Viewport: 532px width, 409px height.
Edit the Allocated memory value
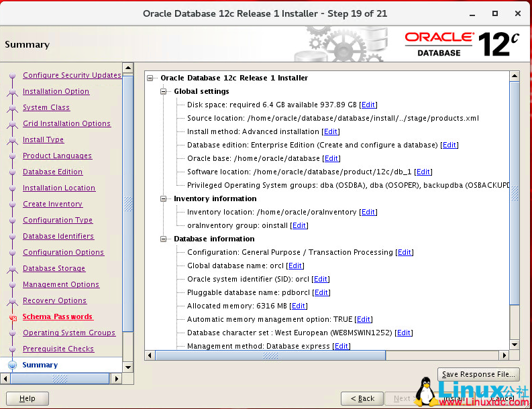(299, 306)
